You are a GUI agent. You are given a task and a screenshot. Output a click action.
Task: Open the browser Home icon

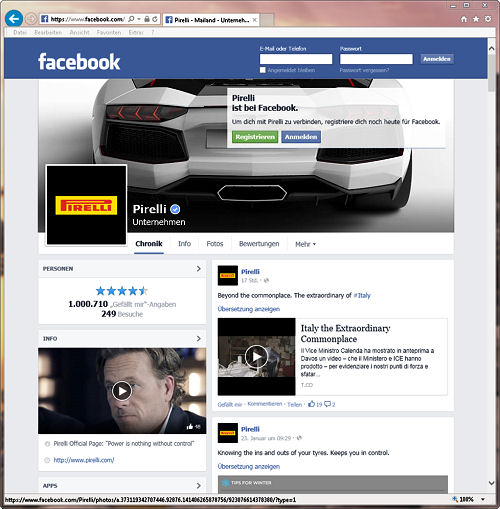tap(464, 19)
